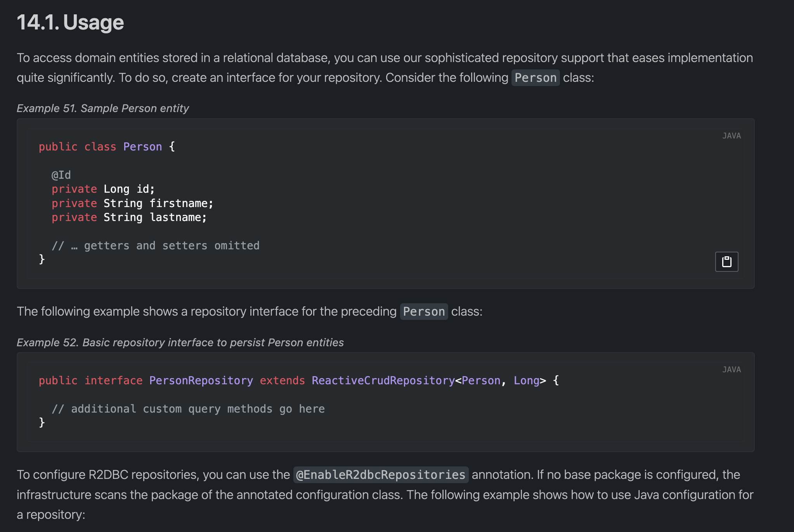Click the "Example 51. Sample Person entity" caption
Screen dimensions: 794x532
tap(102, 108)
